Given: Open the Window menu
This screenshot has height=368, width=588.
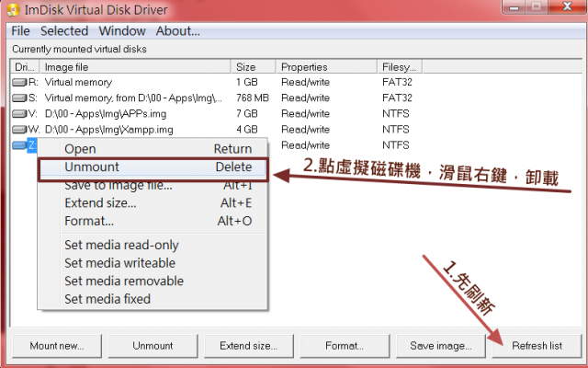Looking at the screenshot, I should (x=122, y=30).
